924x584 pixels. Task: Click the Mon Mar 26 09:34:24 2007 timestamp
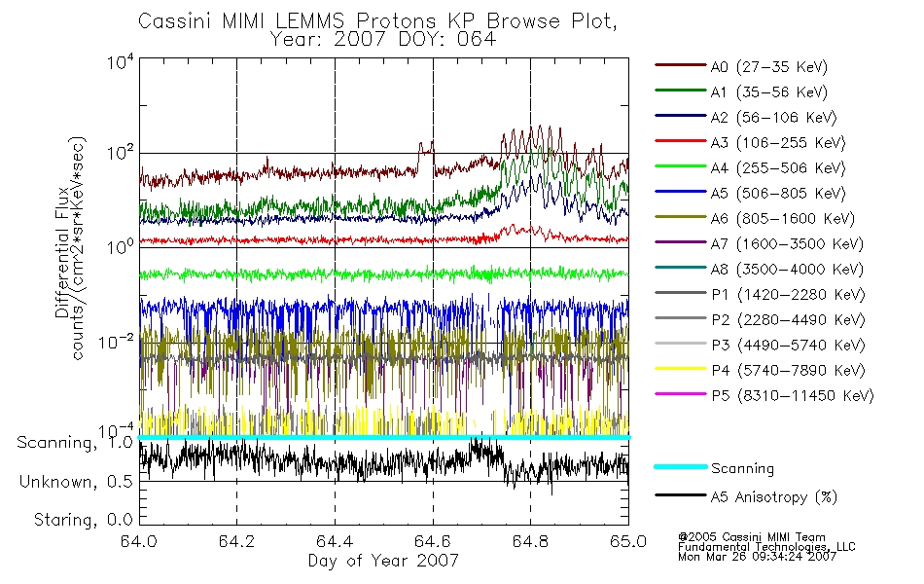tap(757, 557)
